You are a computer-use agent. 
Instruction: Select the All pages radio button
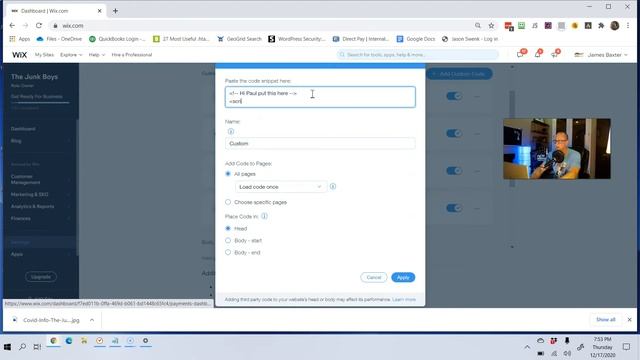[x=228, y=174]
